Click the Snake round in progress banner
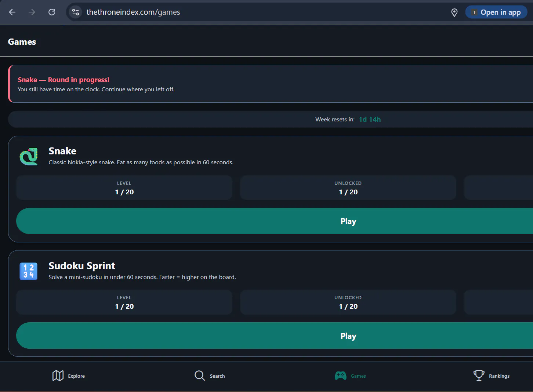This screenshot has width=533, height=392. [x=271, y=84]
